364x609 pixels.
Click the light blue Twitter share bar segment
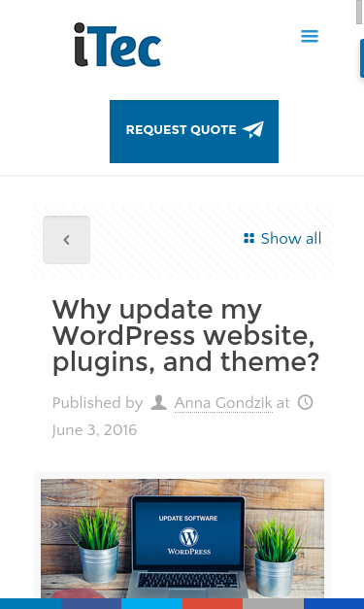click(x=151, y=603)
